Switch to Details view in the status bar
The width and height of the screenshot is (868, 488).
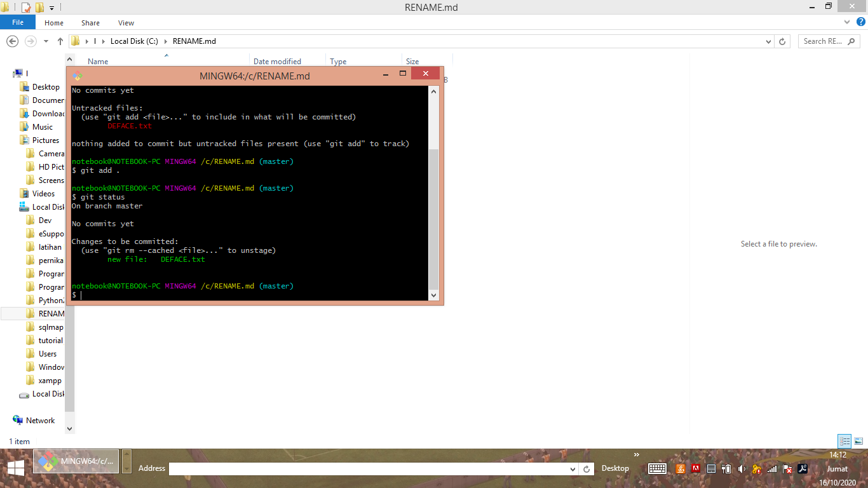pos(844,441)
